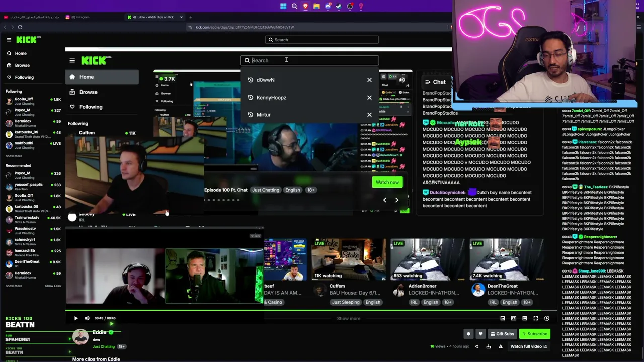Select d0wwN from search history
The width and height of the screenshot is (644, 362).
click(265, 80)
